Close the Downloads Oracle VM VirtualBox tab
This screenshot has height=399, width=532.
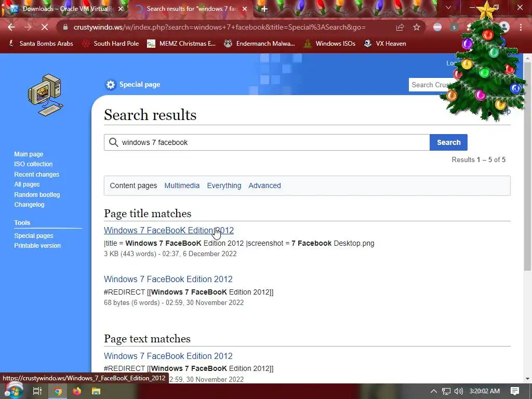121,9
